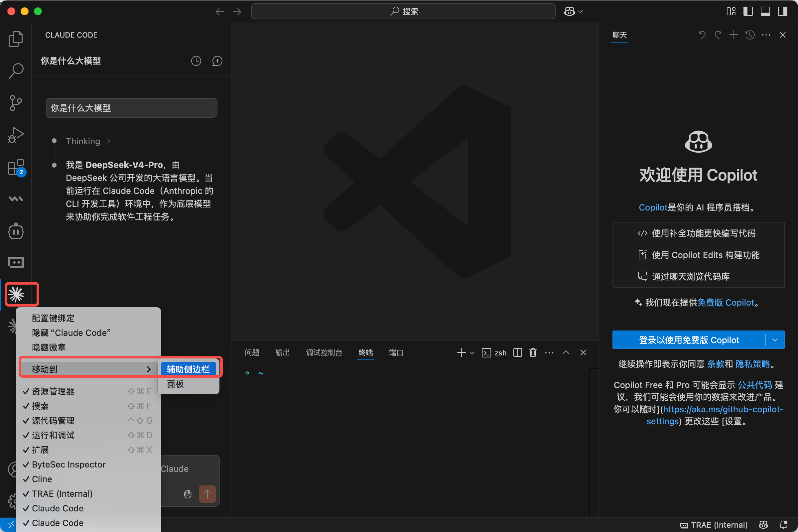Screen dimensions: 798x532
Task: Expand the Thinking section
Action: (88, 141)
